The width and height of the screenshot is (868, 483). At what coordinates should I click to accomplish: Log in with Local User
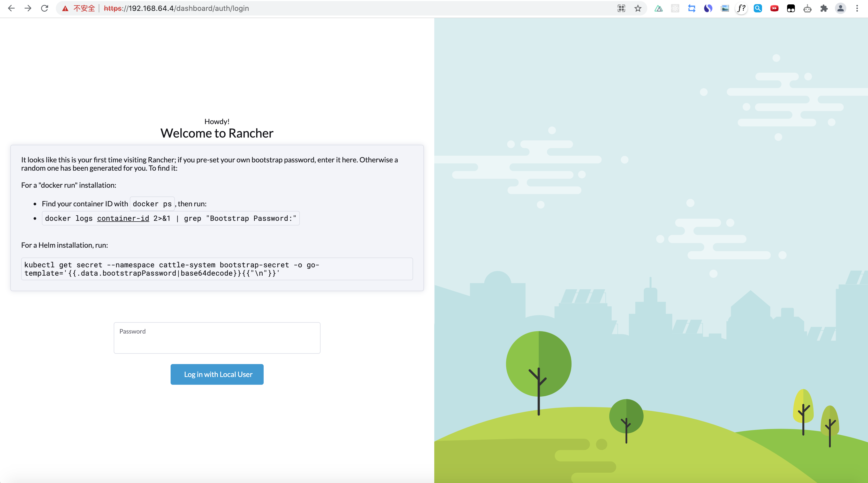pyautogui.click(x=217, y=374)
